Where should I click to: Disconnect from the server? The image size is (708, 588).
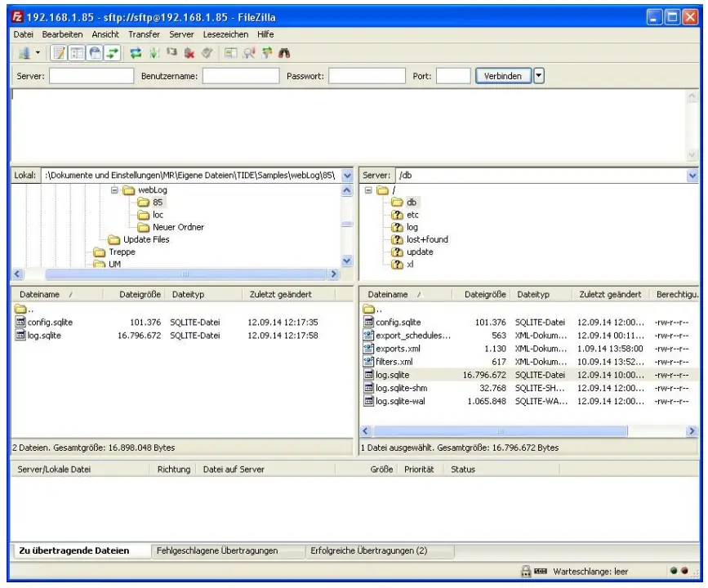191,54
